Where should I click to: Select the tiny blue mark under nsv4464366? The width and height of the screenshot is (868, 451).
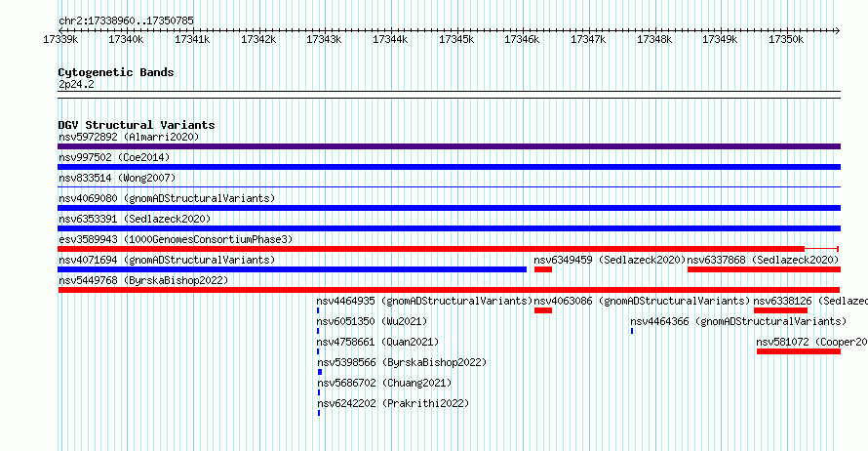pyautogui.click(x=632, y=331)
